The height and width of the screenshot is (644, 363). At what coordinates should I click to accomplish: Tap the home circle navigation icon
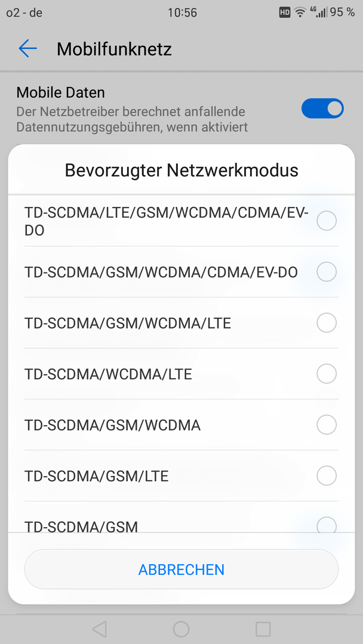tap(181, 629)
